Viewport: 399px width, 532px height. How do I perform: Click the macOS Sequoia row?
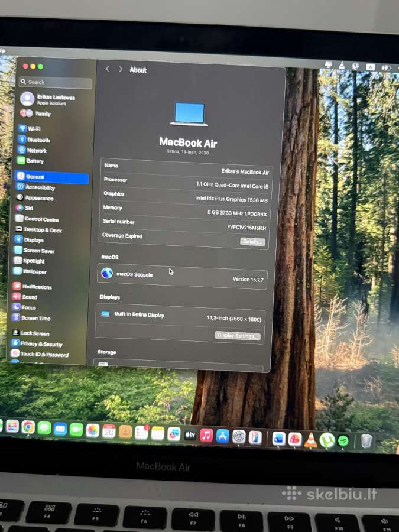tap(182, 277)
